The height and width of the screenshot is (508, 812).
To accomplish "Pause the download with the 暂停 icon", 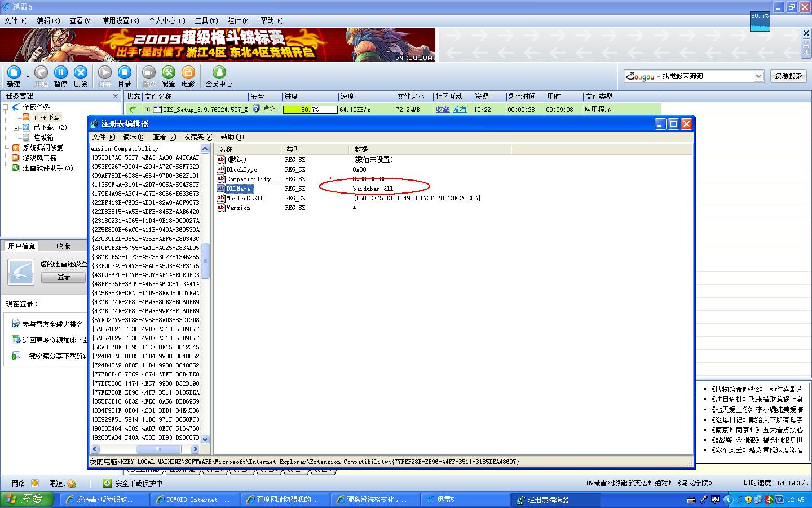I will (x=60, y=72).
